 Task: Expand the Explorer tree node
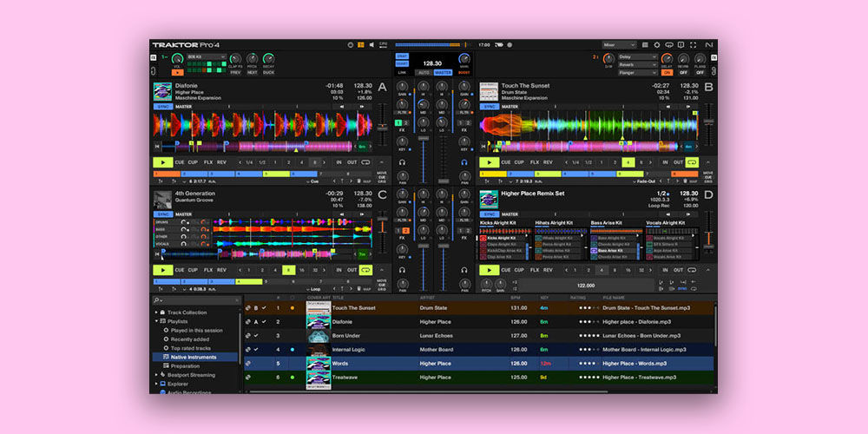pyautogui.click(x=156, y=384)
